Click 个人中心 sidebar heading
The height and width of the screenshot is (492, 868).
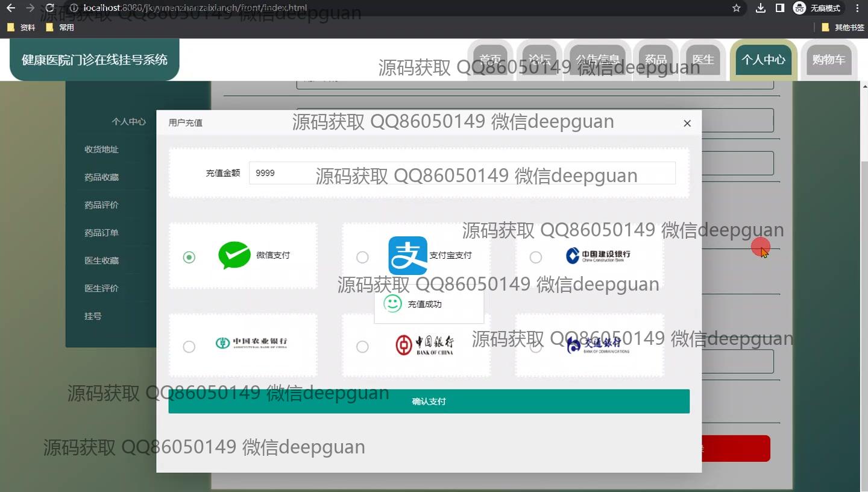(128, 122)
